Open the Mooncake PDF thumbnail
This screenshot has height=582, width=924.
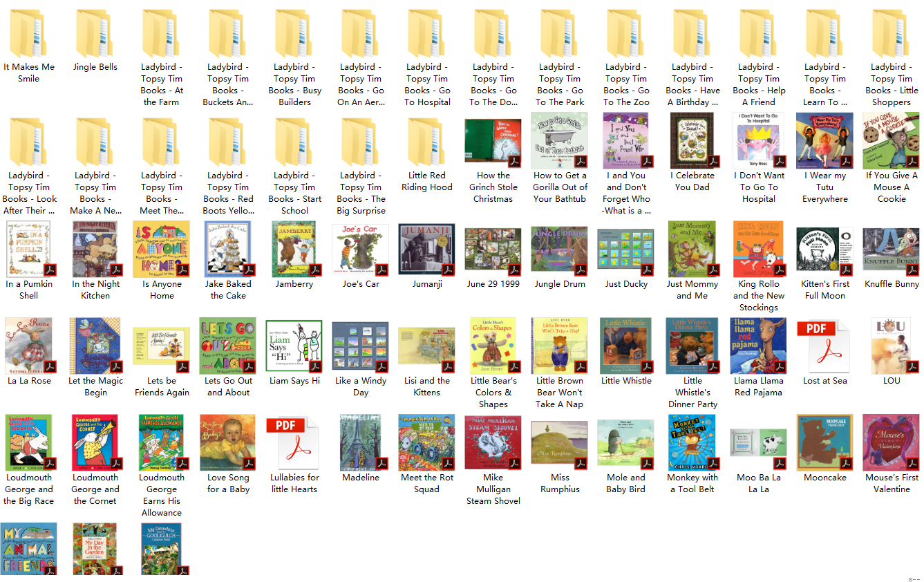(824, 443)
